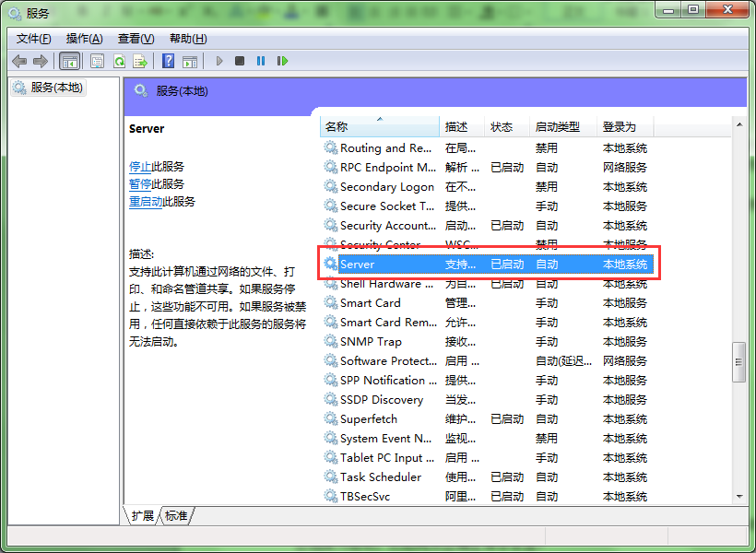The width and height of the screenshot is (756, 553).
Task: Open the 帮助(H) menu
Action: (x=188, y=39)
